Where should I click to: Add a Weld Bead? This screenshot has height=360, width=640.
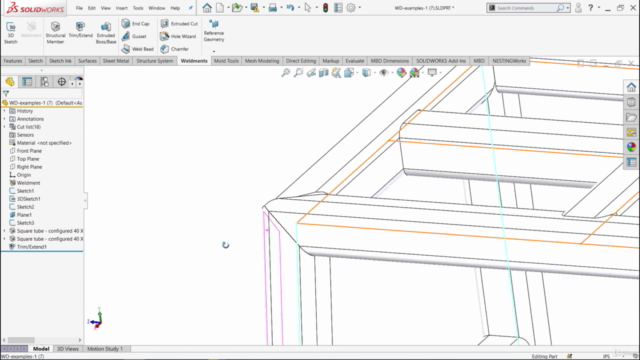[138, 49]
